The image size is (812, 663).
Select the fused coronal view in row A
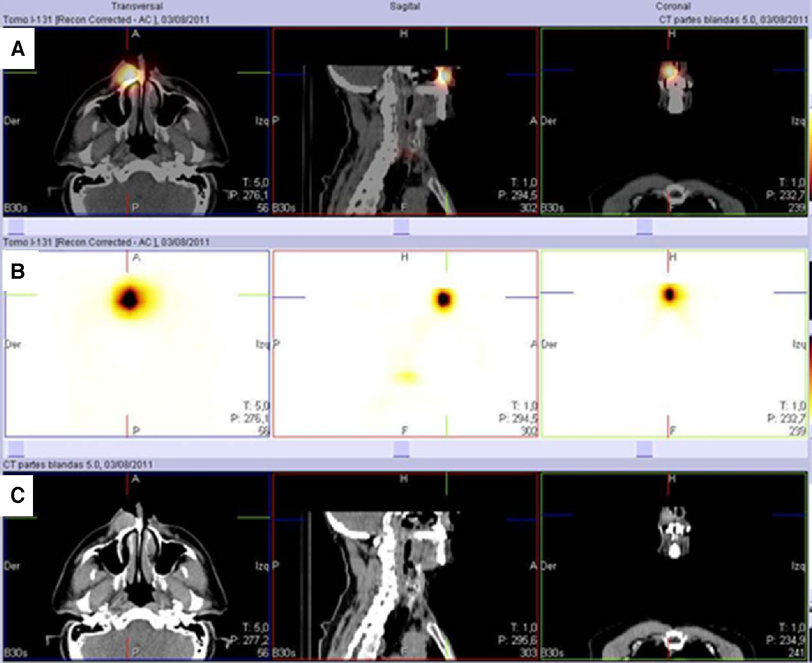coord(673,122)
